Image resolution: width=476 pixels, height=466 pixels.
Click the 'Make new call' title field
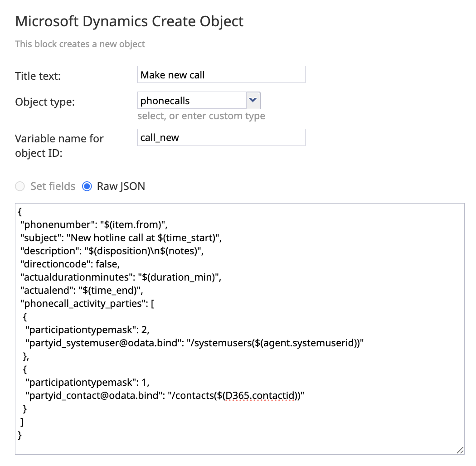point(221,74)
